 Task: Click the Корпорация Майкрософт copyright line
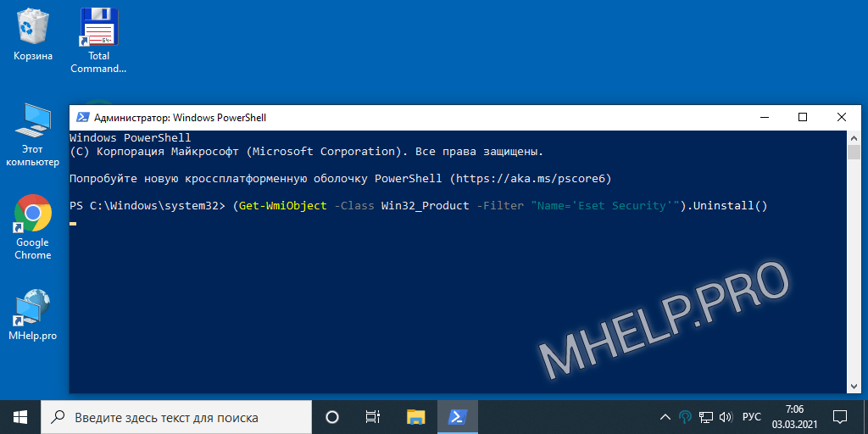pos(307,152)
